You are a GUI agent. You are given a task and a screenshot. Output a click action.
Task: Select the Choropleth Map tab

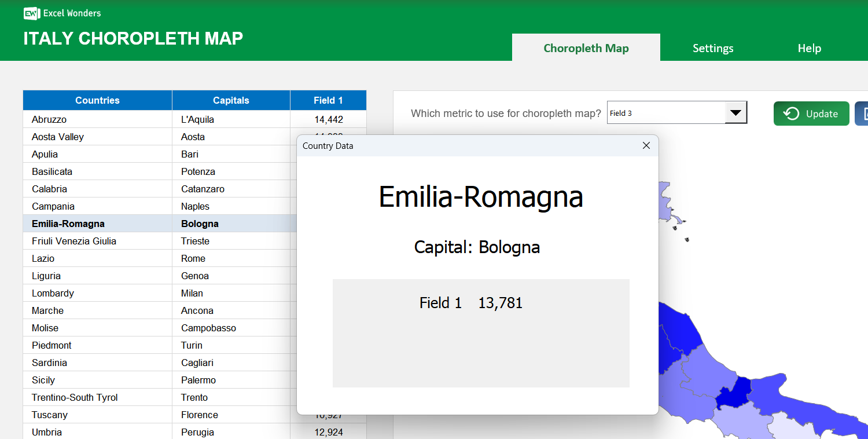(x=586, y=48)
